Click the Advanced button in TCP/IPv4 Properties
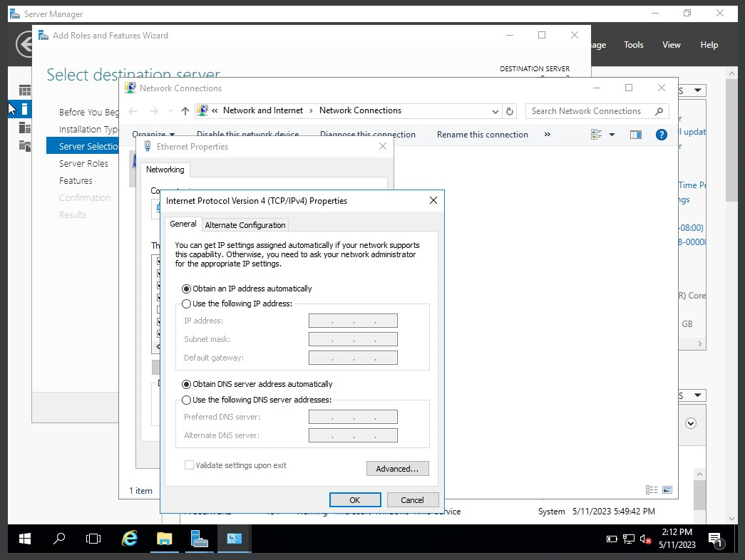This screenshot has width=745, height=560. 397,468
